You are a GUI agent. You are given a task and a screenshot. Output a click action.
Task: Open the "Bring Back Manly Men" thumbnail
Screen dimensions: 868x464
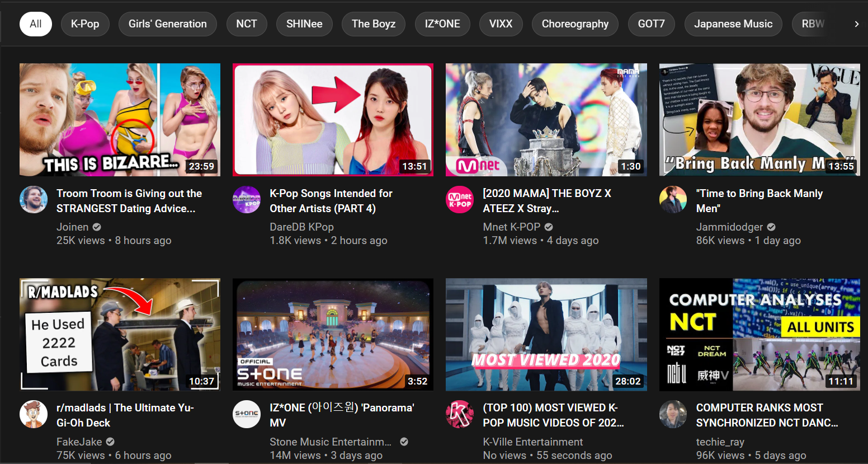pos(759,120)
